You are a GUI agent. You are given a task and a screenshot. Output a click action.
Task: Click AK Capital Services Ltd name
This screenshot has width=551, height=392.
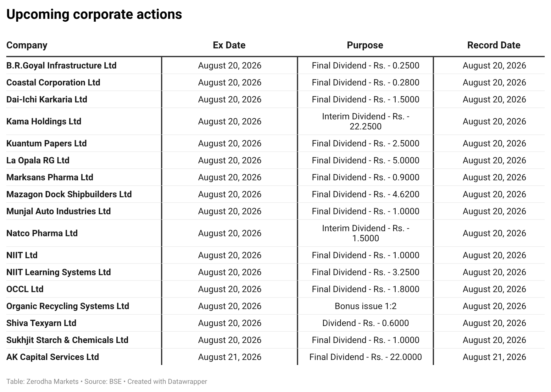[53, 357]
